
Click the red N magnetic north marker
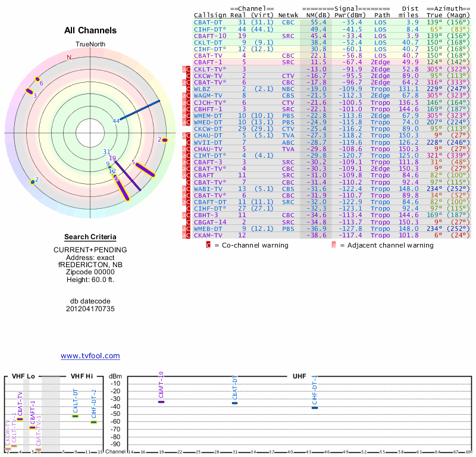(69, 58)
